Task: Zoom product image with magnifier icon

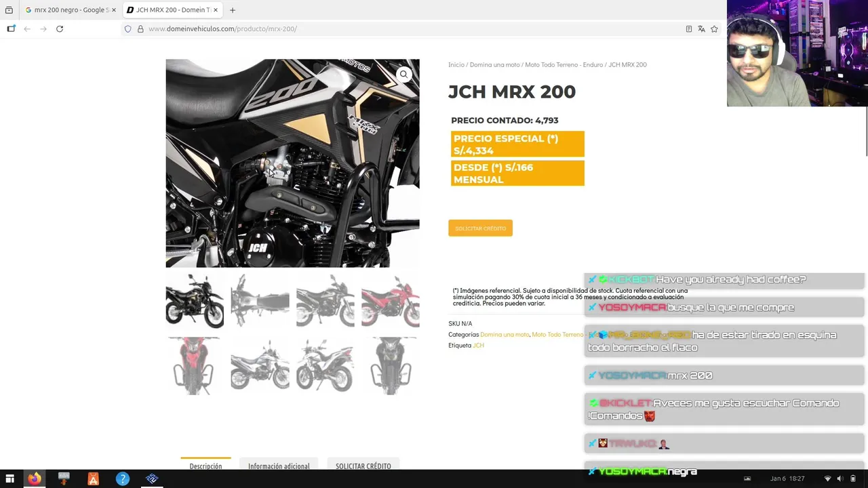Action: click(403, 75)
